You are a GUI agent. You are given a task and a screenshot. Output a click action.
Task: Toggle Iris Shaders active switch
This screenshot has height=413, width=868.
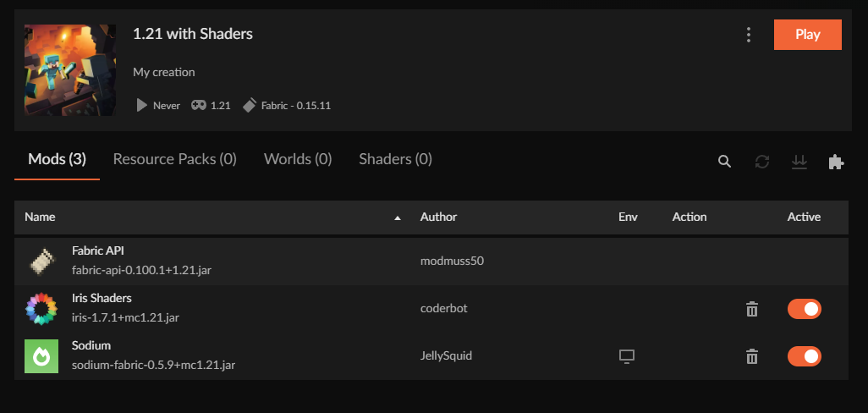coord(805,309)
